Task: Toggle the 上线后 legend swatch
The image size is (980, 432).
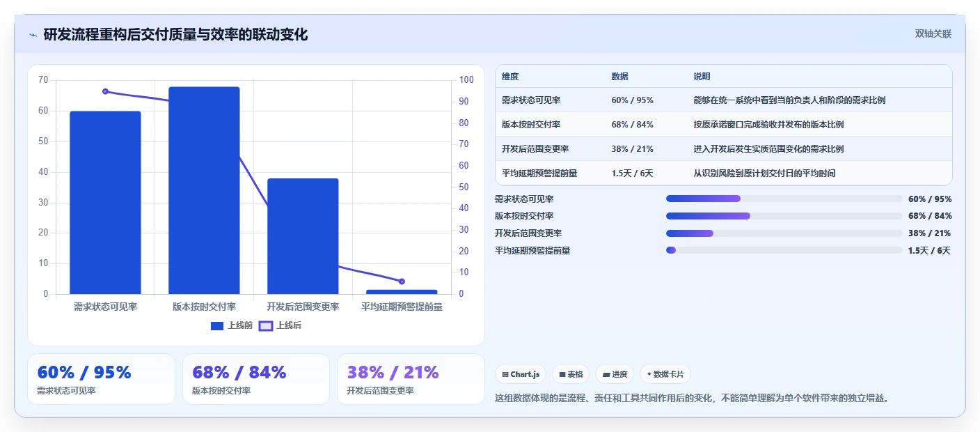Action: tap(265, 325)
